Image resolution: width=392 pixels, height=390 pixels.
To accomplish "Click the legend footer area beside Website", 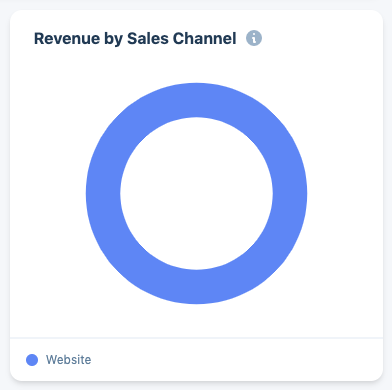I will pos(233,360).
